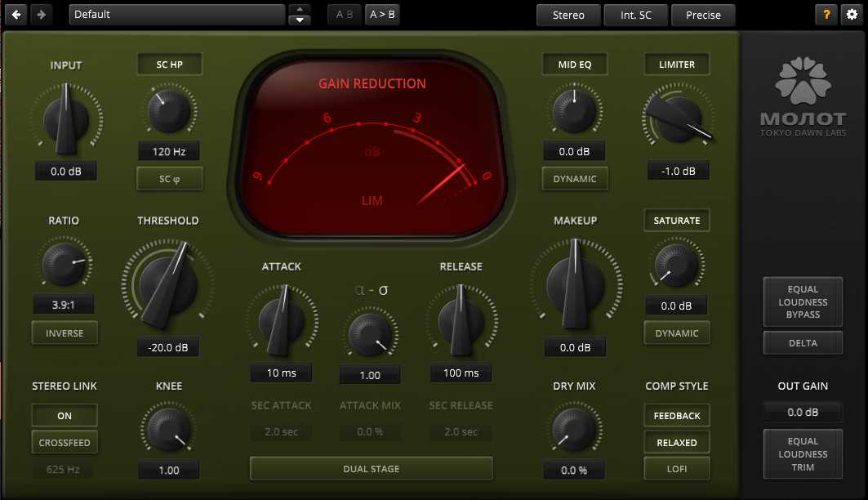The image size is (868, 500).
Task: Open the settings gear icon
Action: (x=851, y=15)
